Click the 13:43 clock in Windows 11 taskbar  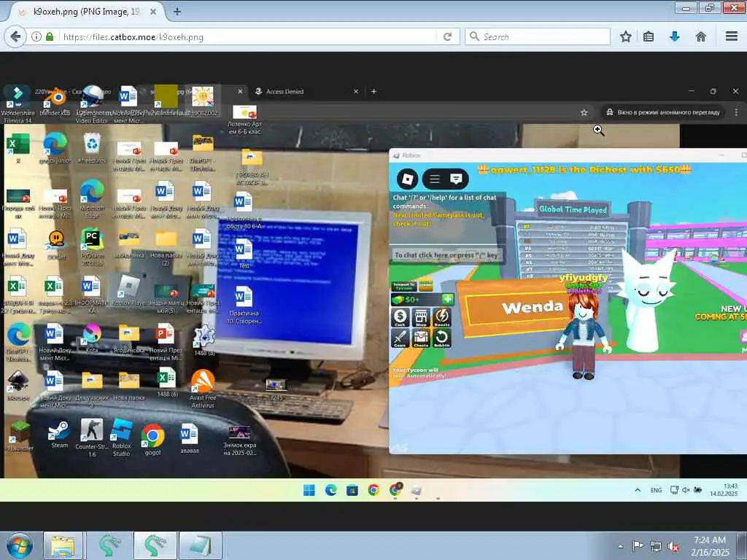[x=724, y=490]
